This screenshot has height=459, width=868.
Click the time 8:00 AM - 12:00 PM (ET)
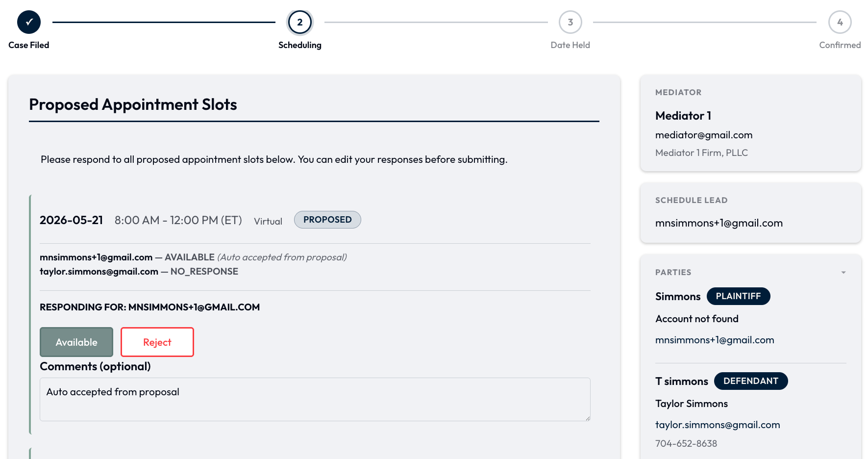tap(178, 220)
